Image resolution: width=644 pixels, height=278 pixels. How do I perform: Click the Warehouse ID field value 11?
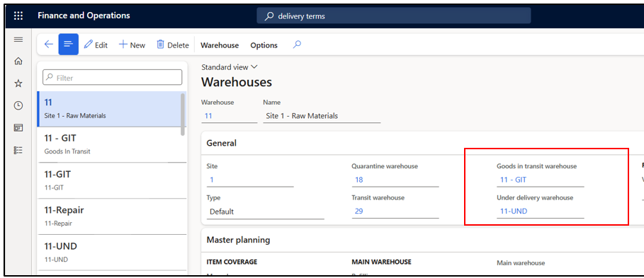click(x=229, y=116)
